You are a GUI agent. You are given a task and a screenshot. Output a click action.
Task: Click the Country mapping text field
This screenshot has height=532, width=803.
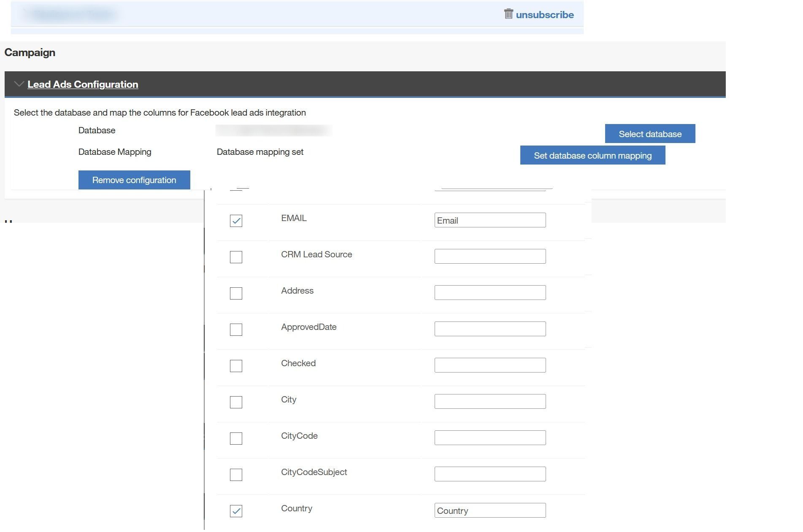tap(489, 510)
